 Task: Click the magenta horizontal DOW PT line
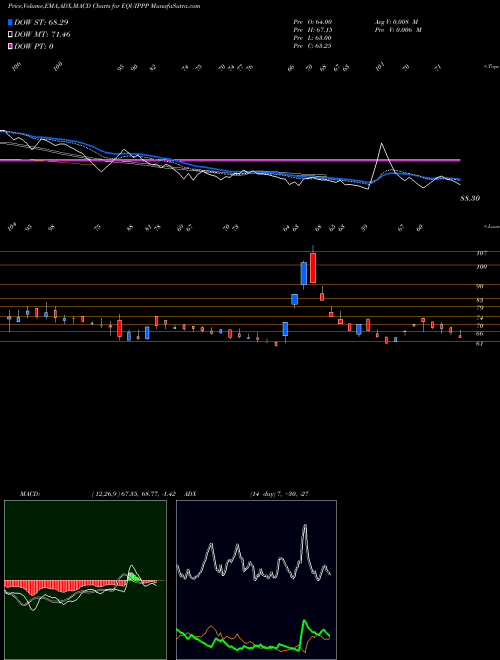230,160
